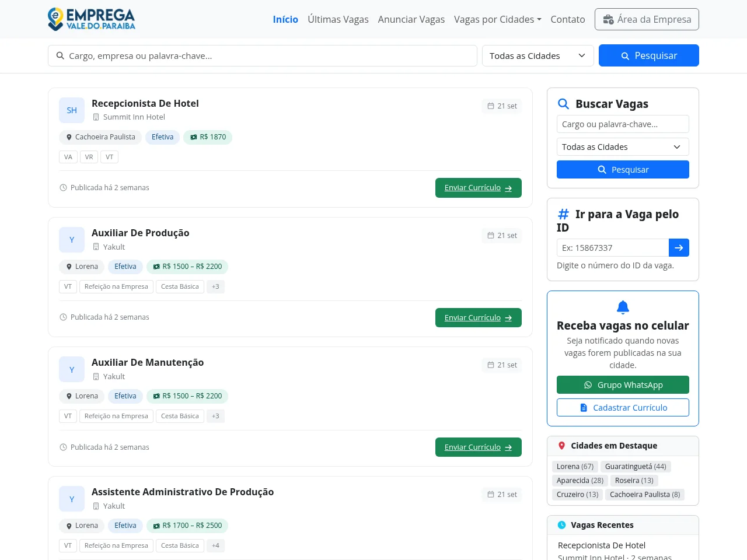Click the SH company avatar
Screen dimensions: 747x560
point(72,110)
